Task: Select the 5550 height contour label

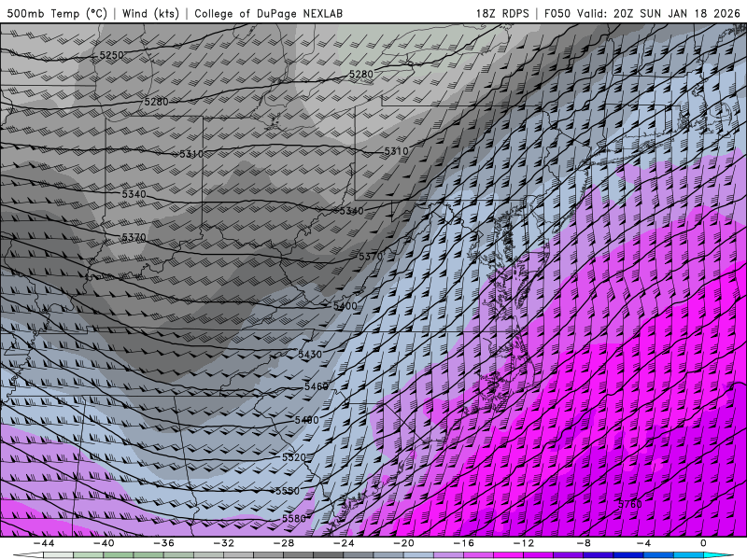Action: pos(288,491)
